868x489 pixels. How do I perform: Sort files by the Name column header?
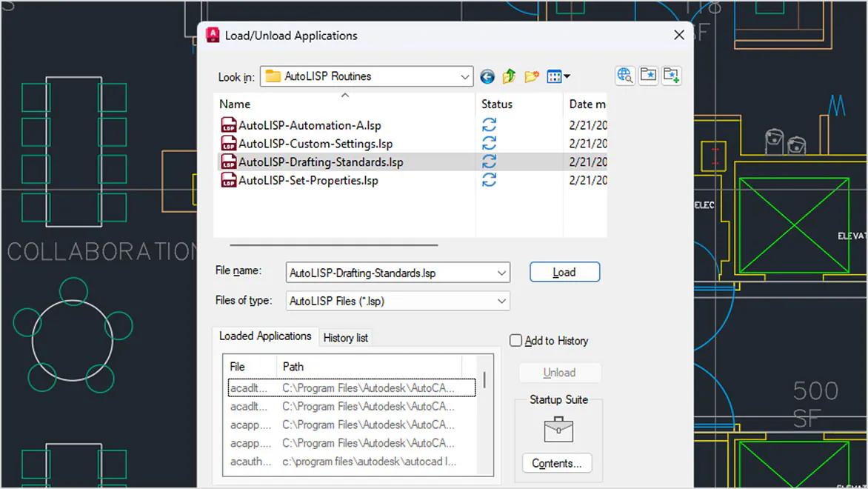[236, 104]
